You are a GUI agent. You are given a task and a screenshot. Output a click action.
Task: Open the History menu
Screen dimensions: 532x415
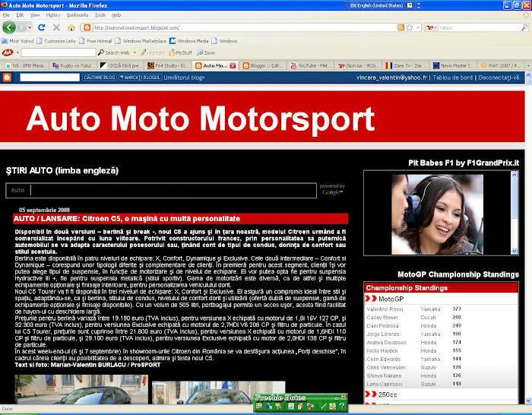click(53, 15)
